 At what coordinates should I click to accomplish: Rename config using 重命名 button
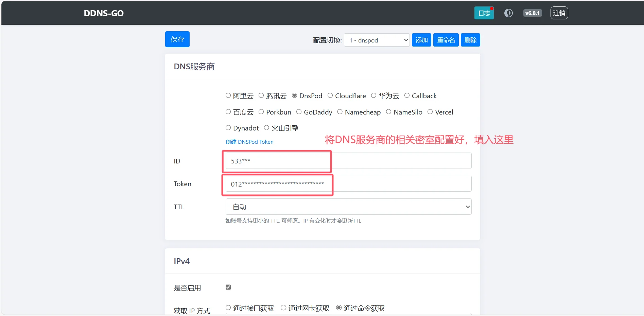point(446,40)
